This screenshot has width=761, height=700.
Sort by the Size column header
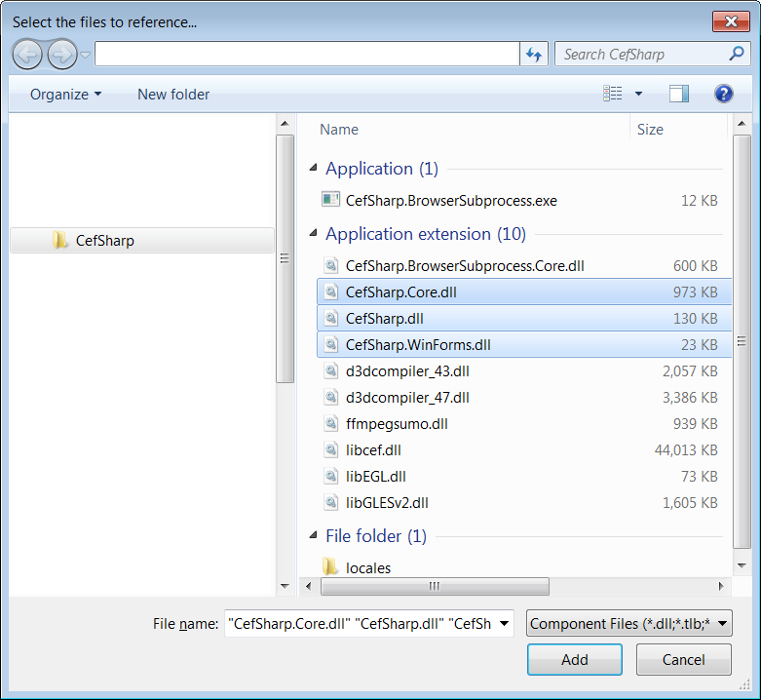pos(650,130)
